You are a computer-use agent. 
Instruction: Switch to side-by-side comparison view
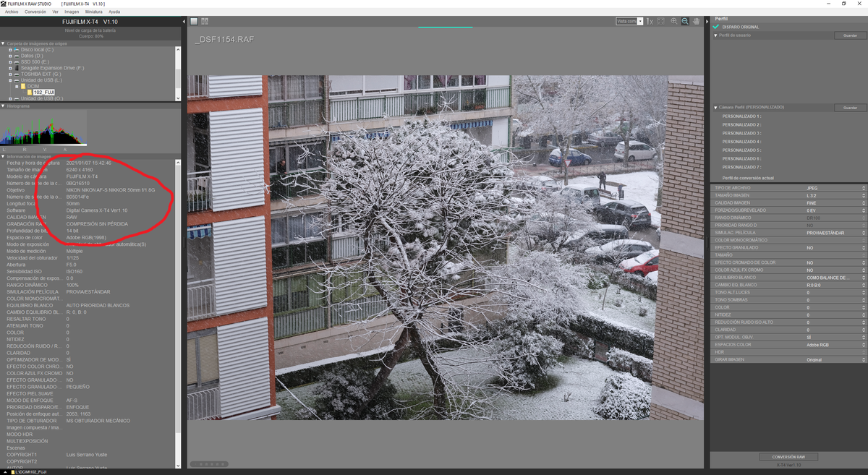[205, 21]
